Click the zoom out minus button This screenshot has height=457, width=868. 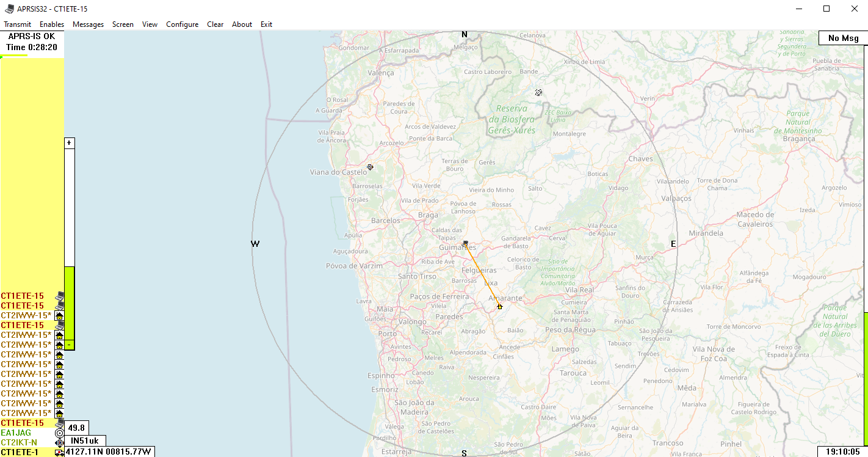pyautogui.click(x=69, y=345)
